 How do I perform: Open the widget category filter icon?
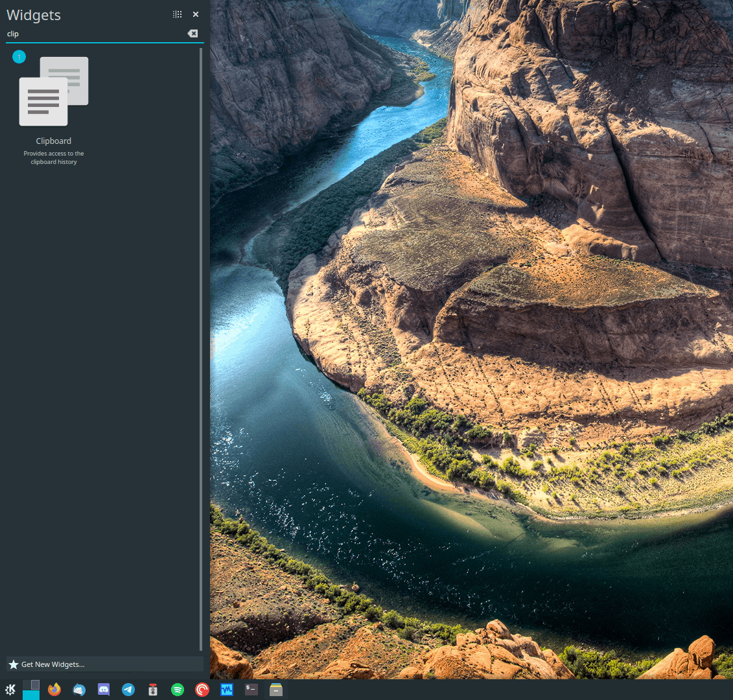pos(177,14)
